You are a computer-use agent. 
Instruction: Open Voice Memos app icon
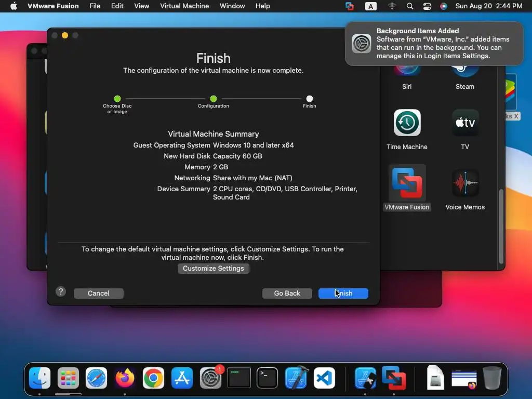pos(465,183)
